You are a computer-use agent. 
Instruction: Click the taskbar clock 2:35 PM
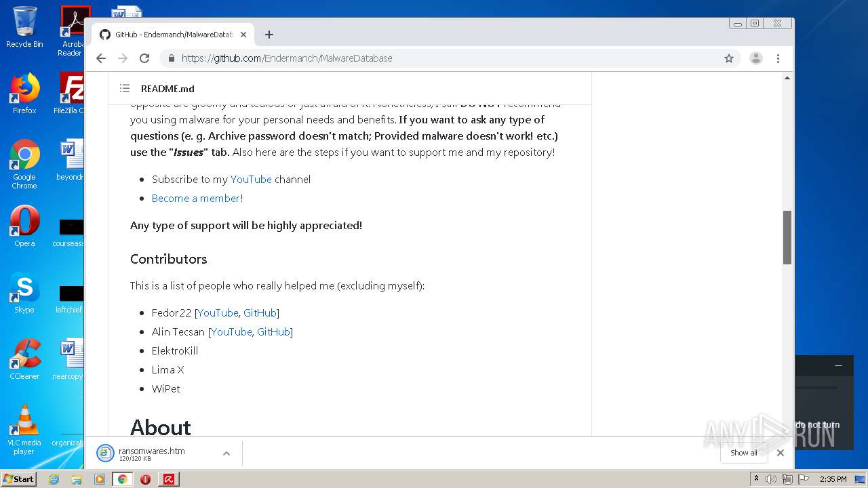click(x=833, y=479)
